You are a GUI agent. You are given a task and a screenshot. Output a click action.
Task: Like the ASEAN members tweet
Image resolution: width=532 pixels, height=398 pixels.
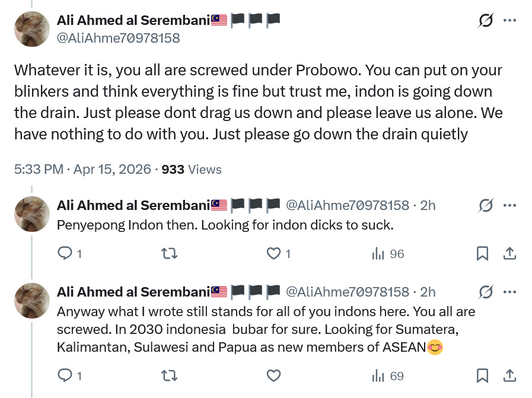pyautogui.click(x=273, y=375)
